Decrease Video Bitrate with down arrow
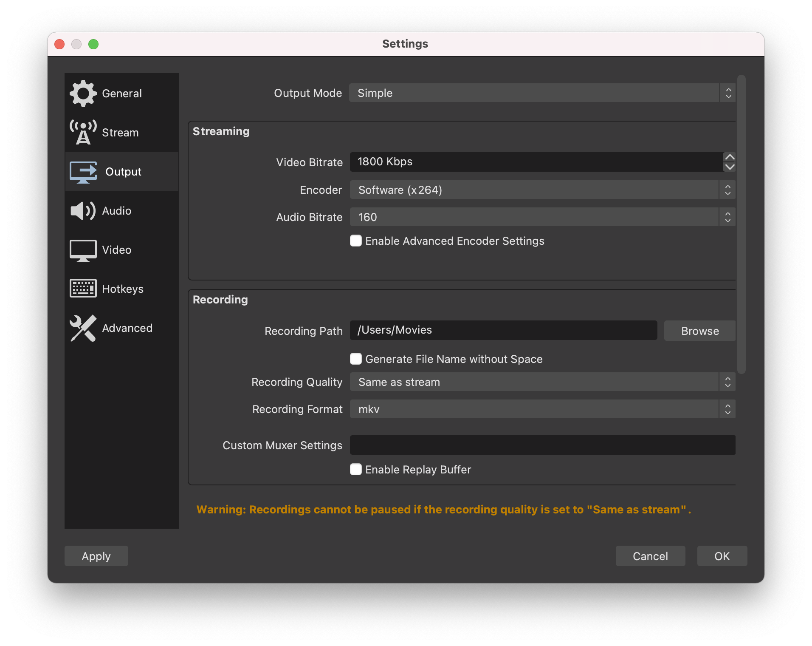This screenshot has height=646, width=812. tap(730, 167)
